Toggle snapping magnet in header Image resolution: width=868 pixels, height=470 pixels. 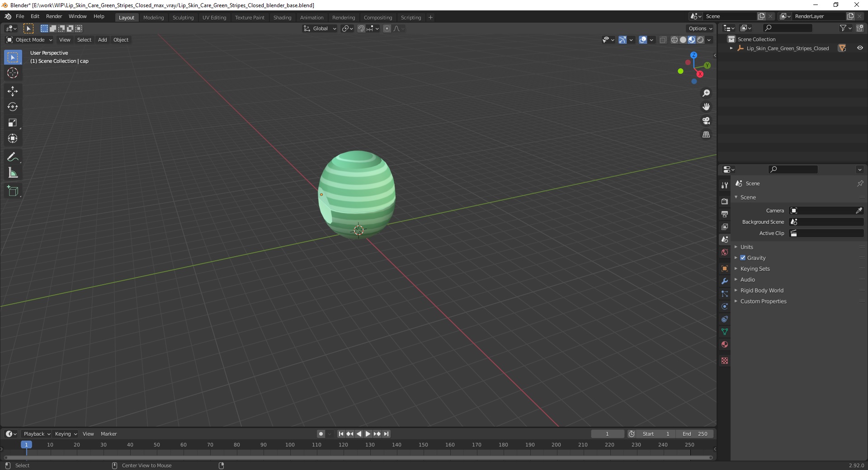point(361,28)
